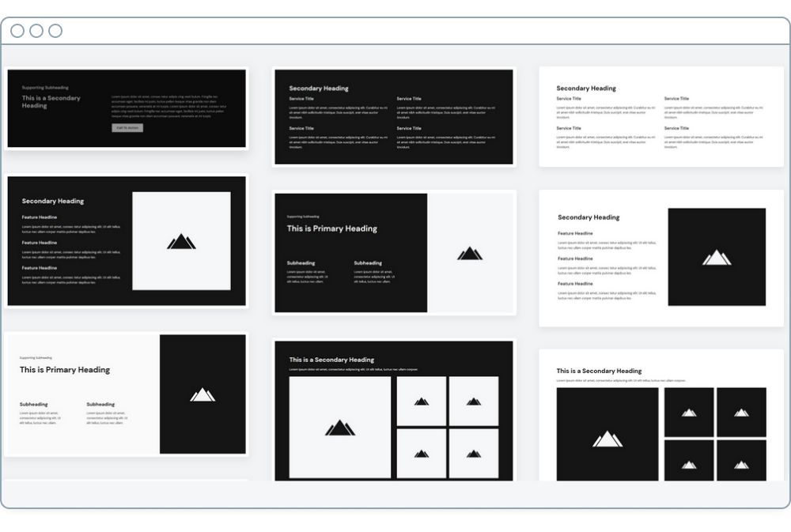
Task: Click the mountain icon in the light Primary Heading card
Action: click(202, 394)
